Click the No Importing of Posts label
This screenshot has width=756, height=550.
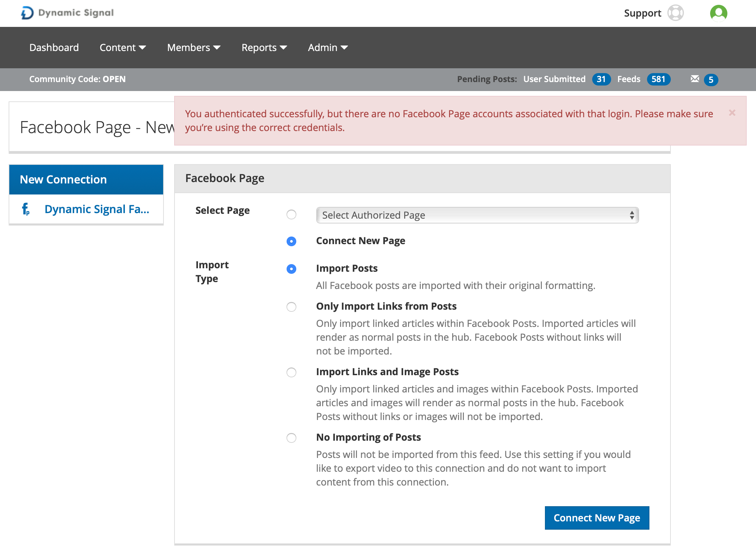[368, 437]
